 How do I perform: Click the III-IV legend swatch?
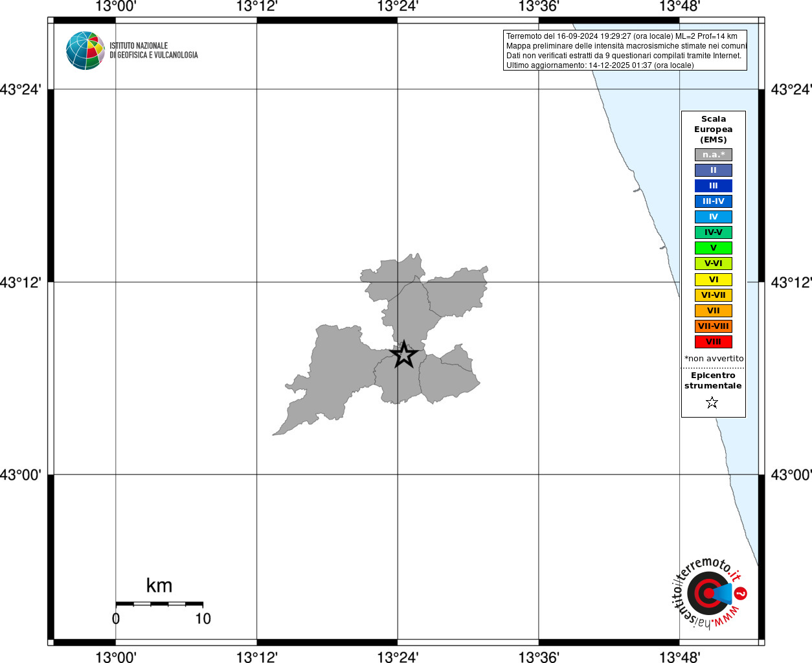pyautogui.click(x=714, y=201)
